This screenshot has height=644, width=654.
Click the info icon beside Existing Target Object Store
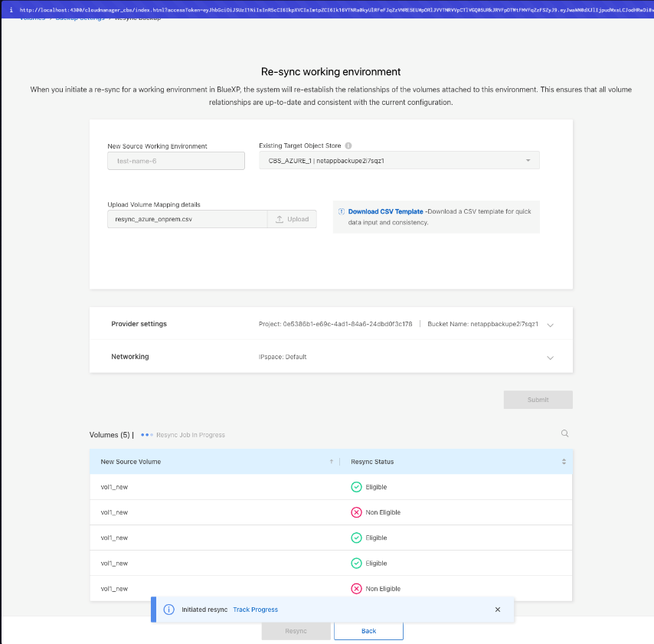pyautogui.click(x=348, y=145)
